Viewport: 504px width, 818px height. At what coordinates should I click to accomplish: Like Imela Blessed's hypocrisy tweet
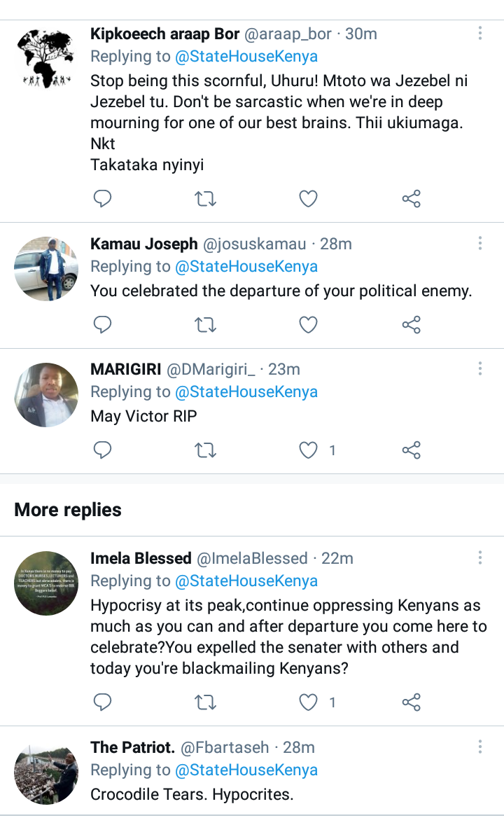[308, 702]
